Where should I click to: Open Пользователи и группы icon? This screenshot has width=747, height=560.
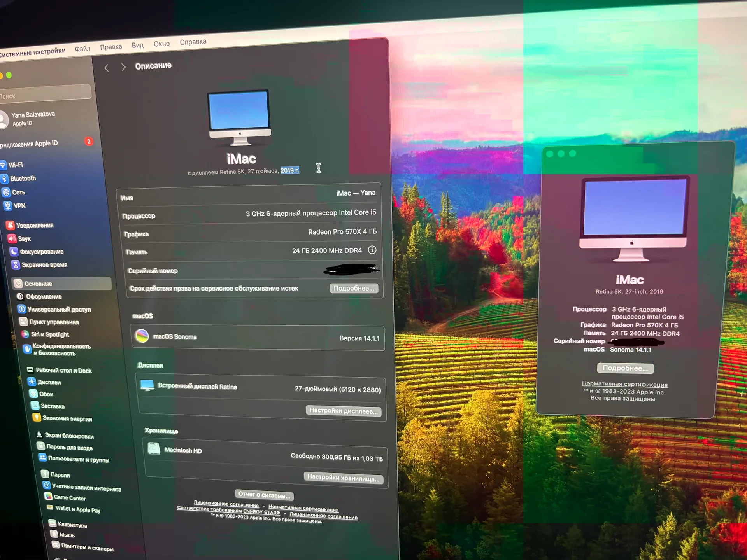tap(42, 457)
